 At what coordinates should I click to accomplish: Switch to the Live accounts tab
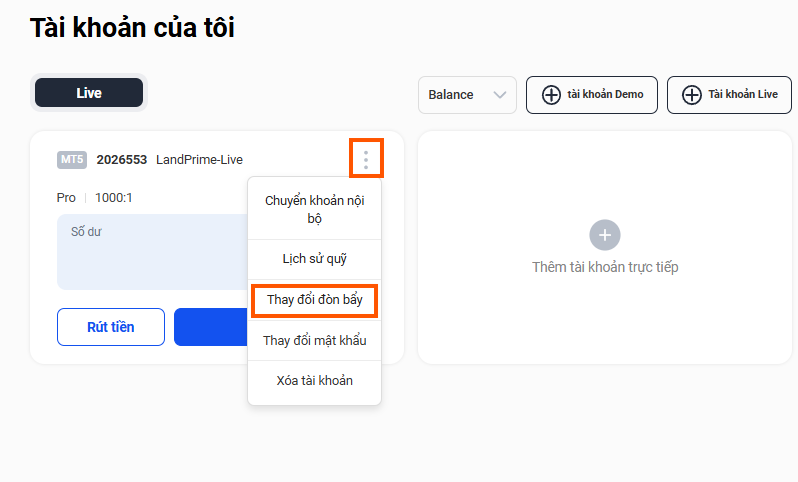[89, 93]
